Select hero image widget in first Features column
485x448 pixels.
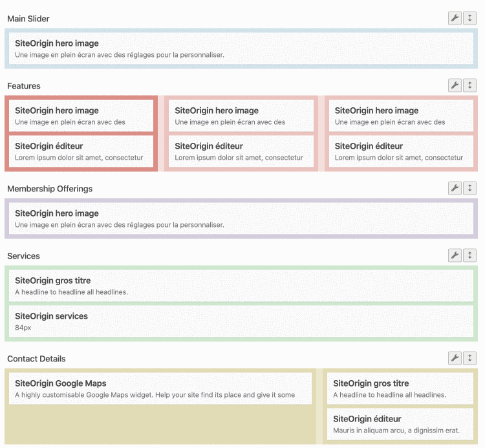(x=81, y=116)
